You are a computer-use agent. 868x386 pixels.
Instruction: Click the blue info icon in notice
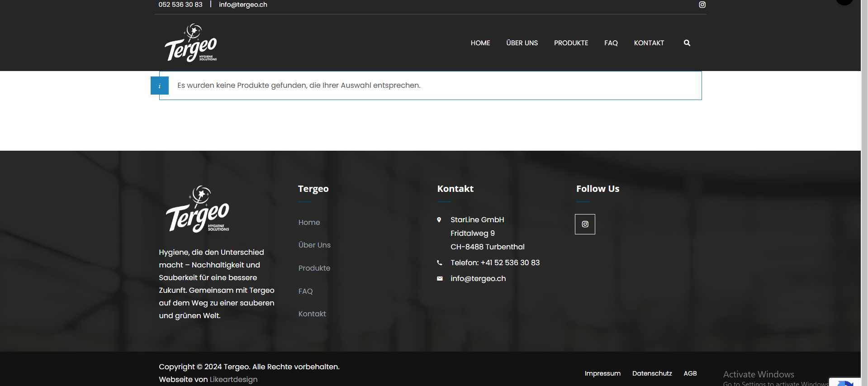160,86
